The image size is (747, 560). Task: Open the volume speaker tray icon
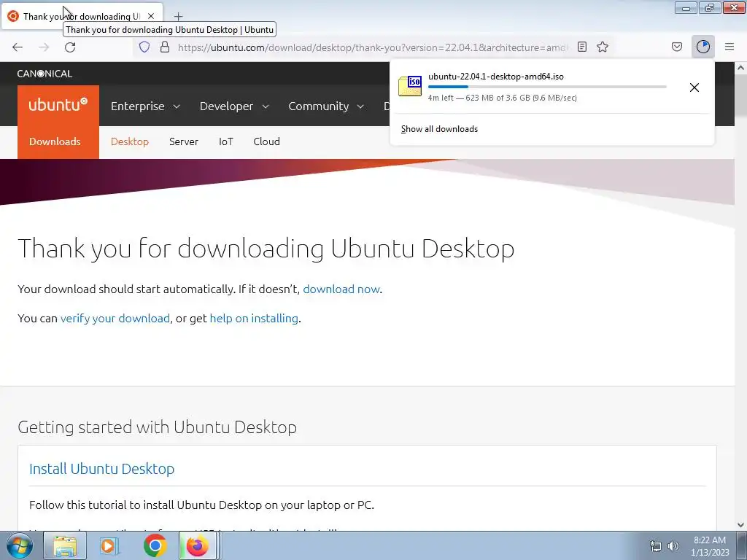point(673,546)
